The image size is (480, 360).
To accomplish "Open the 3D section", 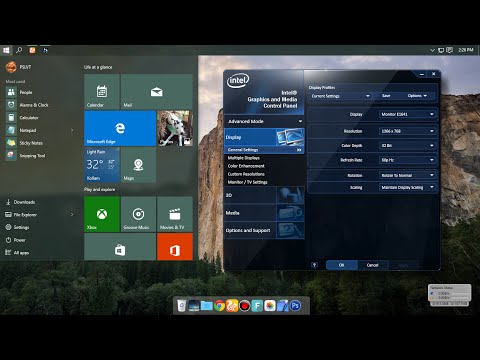I will (x=264, y=195).
